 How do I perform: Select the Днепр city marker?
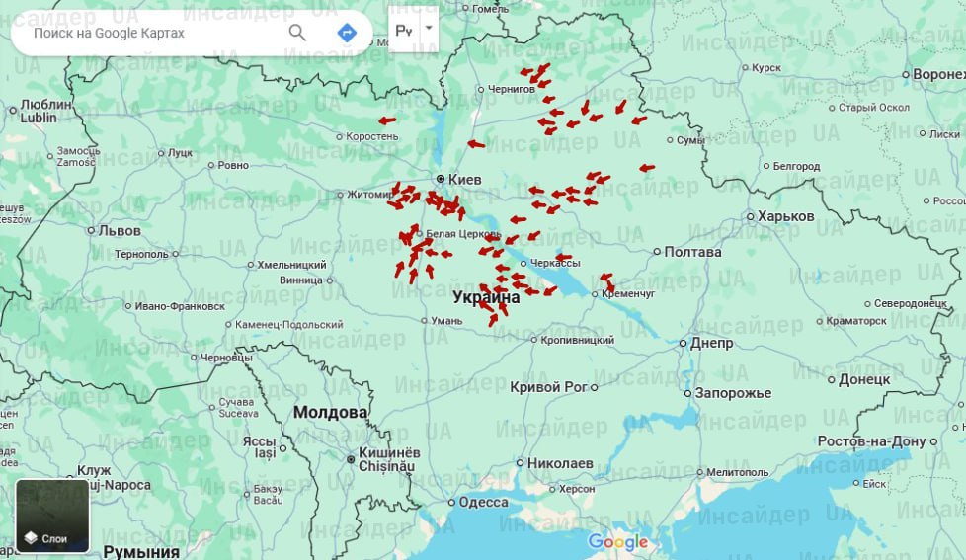[x=683, y=344]
